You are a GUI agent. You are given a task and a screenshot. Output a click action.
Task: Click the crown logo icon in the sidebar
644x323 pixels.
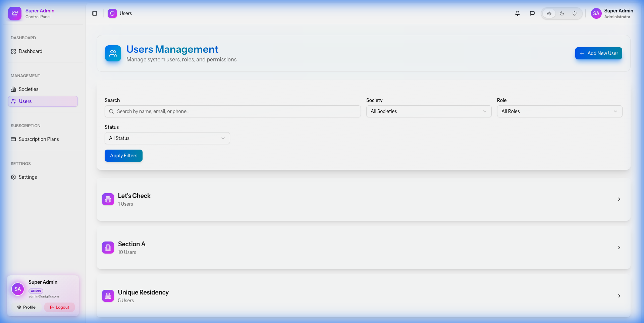click(15, 13)
